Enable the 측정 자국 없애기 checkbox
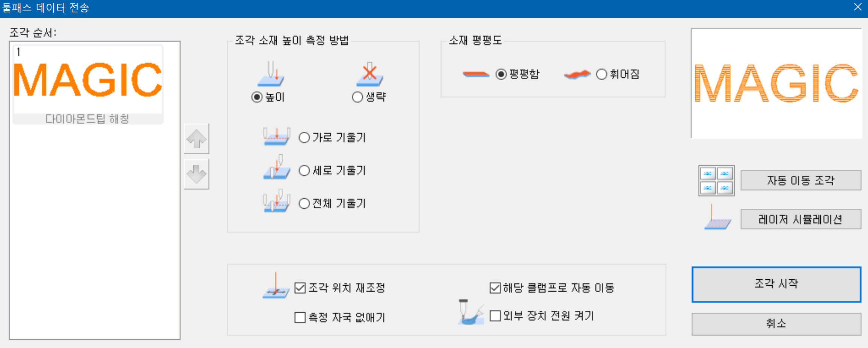 tap(300, 318)
